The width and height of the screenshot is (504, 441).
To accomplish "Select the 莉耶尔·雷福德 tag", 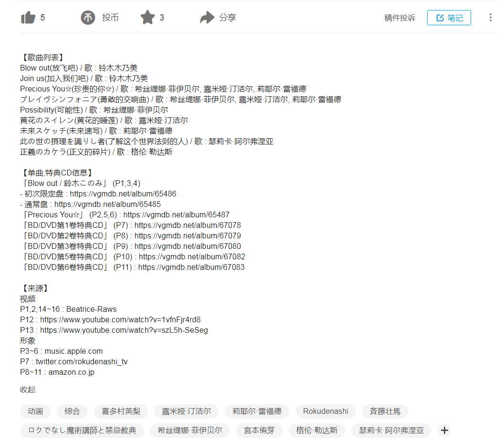I will [257, 411].
